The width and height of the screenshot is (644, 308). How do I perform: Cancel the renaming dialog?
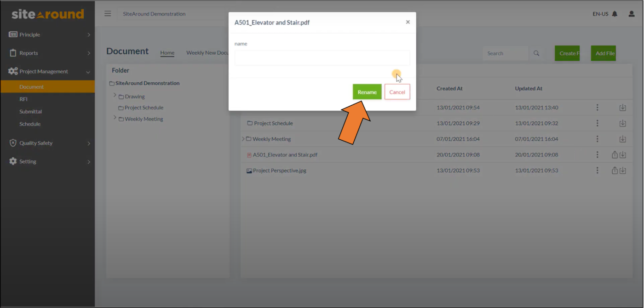click(x=397, y=92)
